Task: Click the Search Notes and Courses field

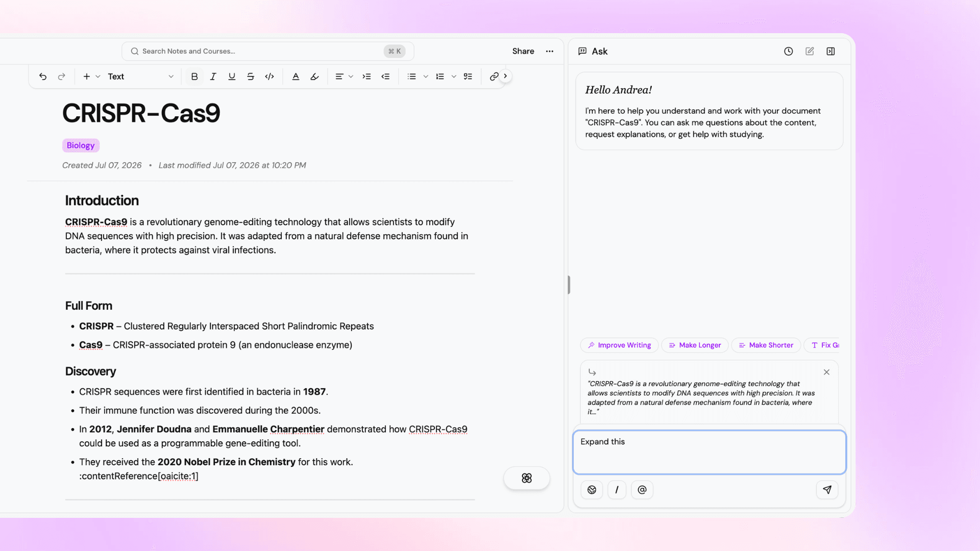Action: coord(267,51)
